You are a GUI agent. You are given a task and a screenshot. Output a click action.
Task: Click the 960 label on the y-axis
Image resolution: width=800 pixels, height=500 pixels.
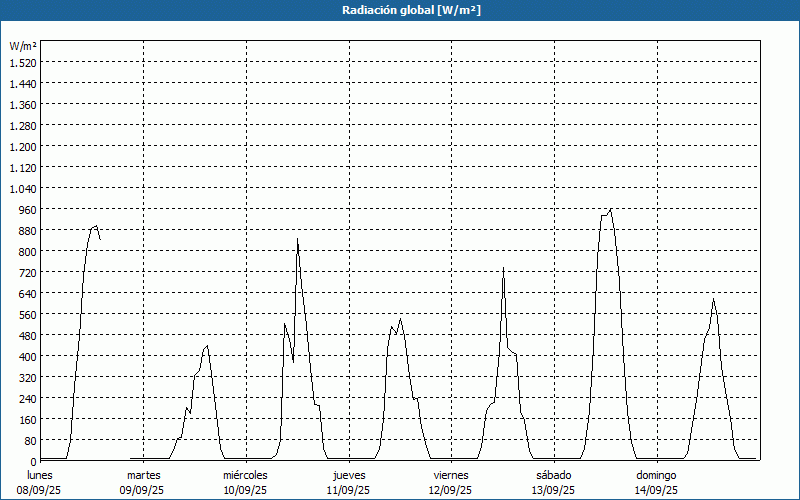click(26, 209)
